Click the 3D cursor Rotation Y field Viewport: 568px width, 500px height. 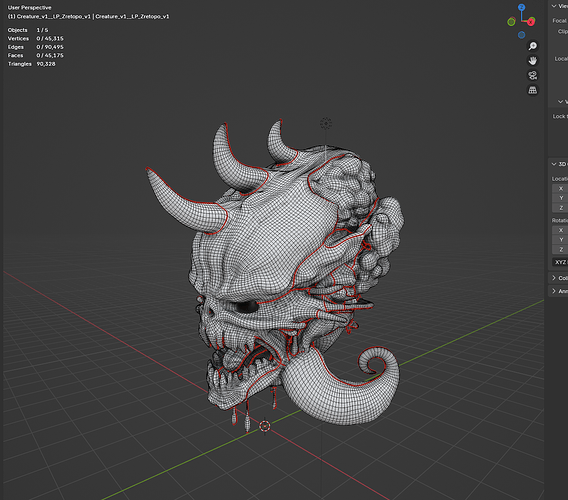tap(560, 239)
